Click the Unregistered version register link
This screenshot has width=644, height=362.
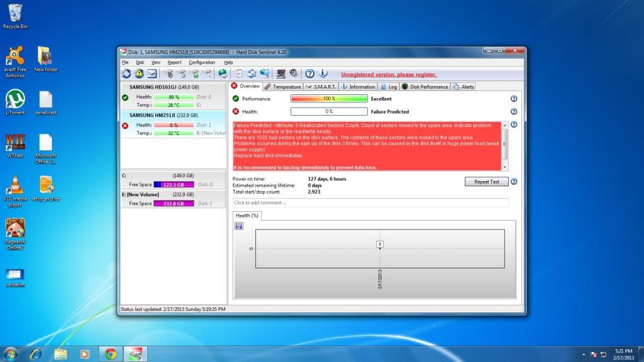point(389,75)
